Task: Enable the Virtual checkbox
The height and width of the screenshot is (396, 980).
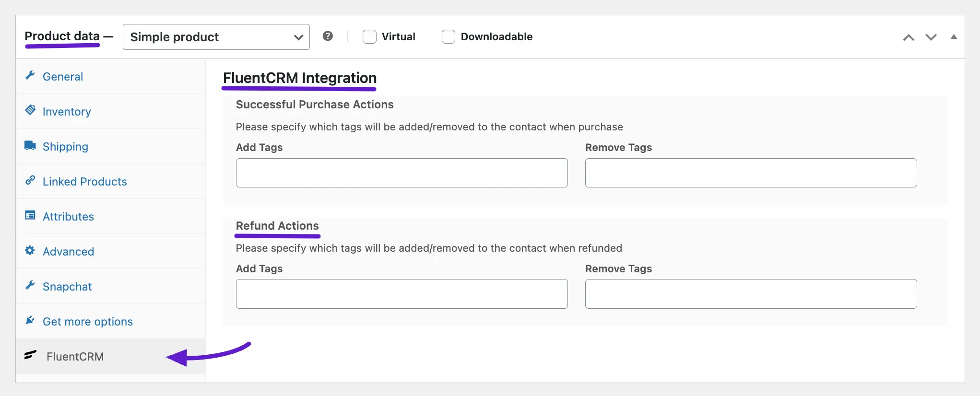Action: coord(369,37)
